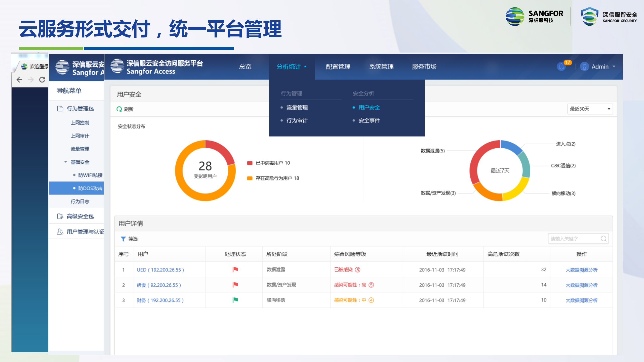644x362 pixels.
Task: Select 防WIFI私接 in navigation tree
Action: 90,175
